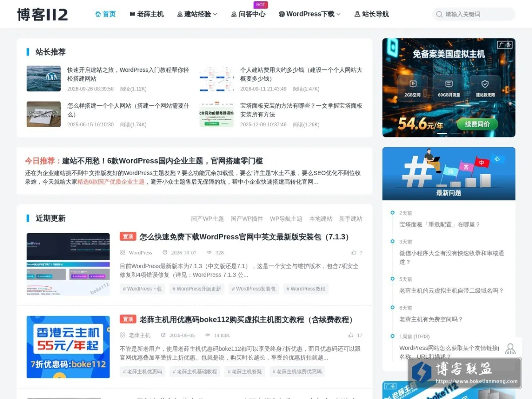
Task: Click the like icon showing 7
Action: point(354,252)
